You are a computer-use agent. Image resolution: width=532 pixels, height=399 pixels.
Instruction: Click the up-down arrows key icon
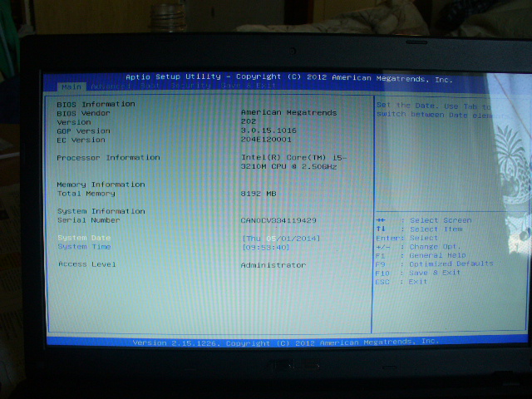pos(381,229)
